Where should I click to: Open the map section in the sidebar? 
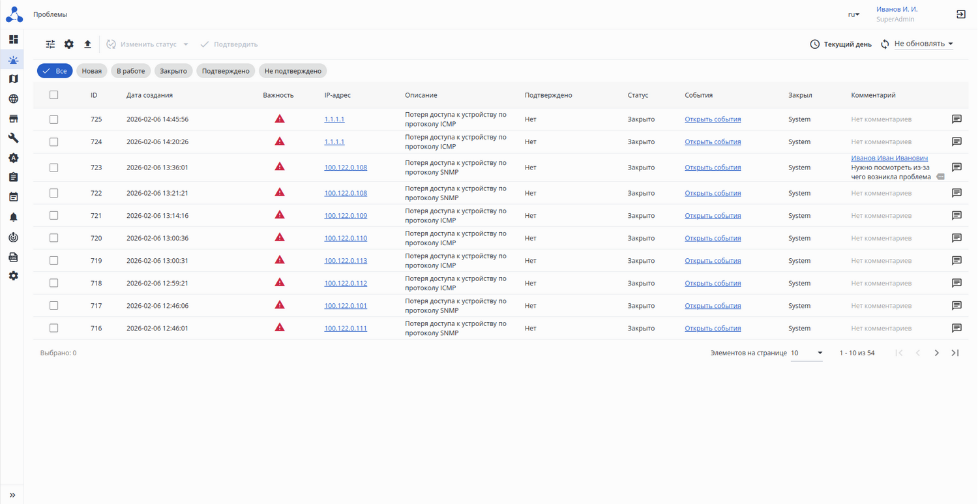pos(13,79)
